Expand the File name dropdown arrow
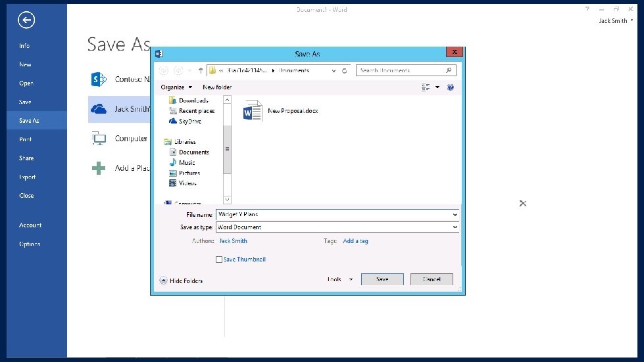This screenshot has height=362, width=644. (x=455, y=214)
